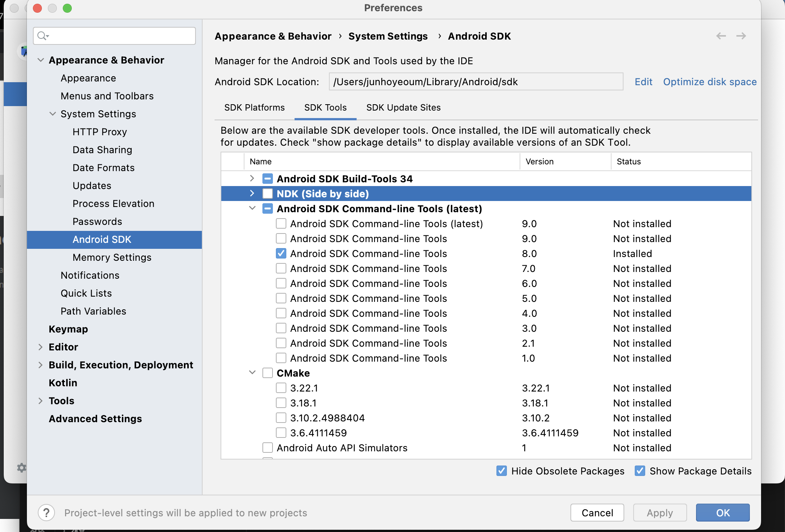
Task: Click the forward navigation arrow icon
Action: click(x=741, y=36)
